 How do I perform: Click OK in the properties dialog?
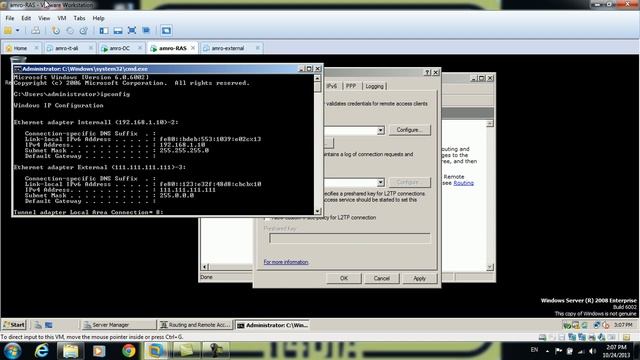pyautogui.click(x=344, y=278)
